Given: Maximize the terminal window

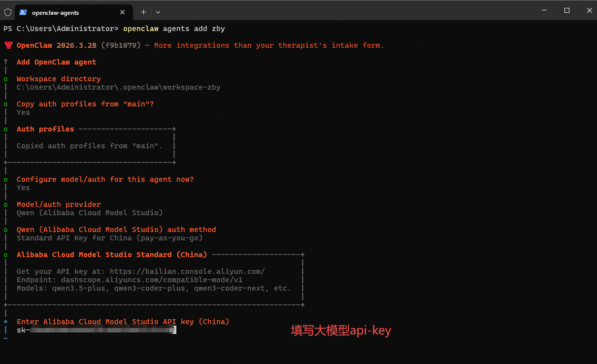Looking at the screenshot, I should 567,10.
